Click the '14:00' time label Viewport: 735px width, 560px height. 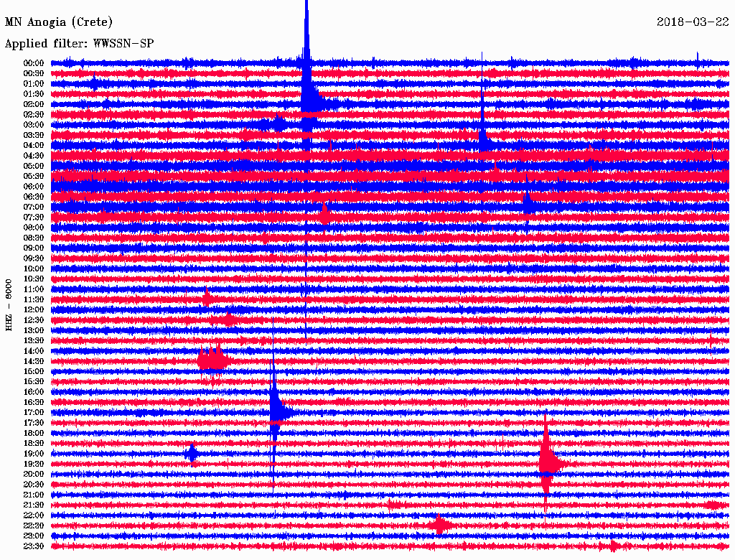pyautogui.click(x=33, y=351)
